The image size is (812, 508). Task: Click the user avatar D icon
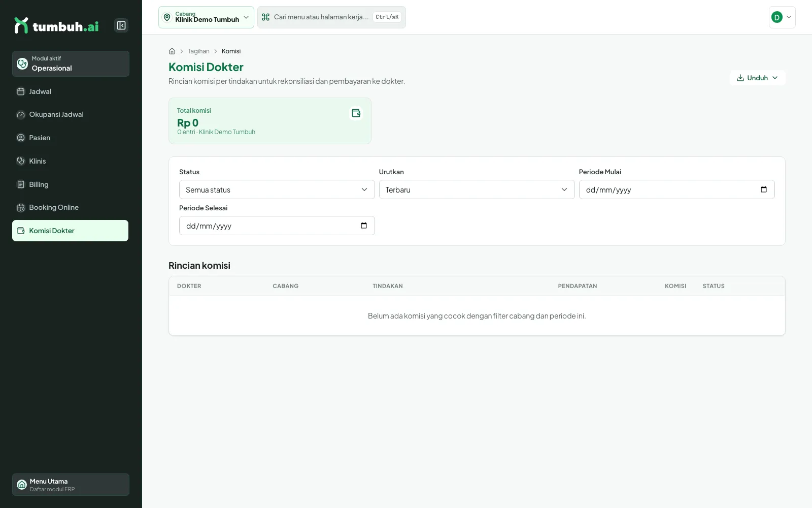777,17
